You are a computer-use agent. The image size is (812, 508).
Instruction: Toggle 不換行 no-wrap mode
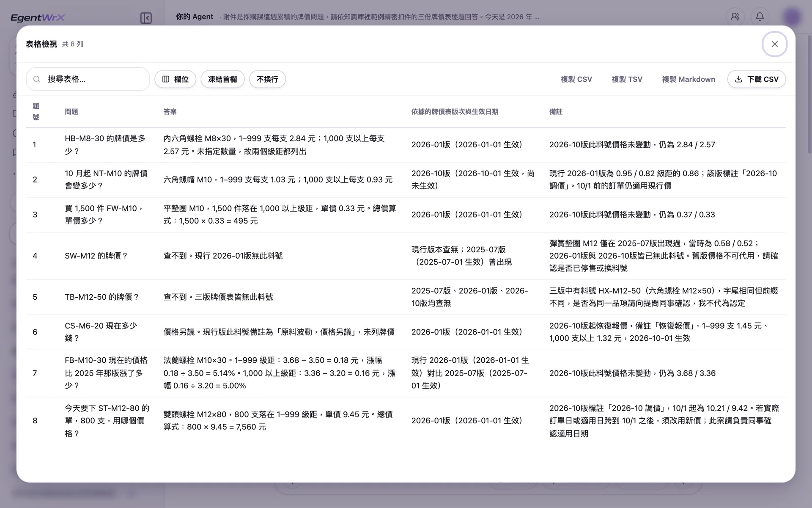click(267, 79)
